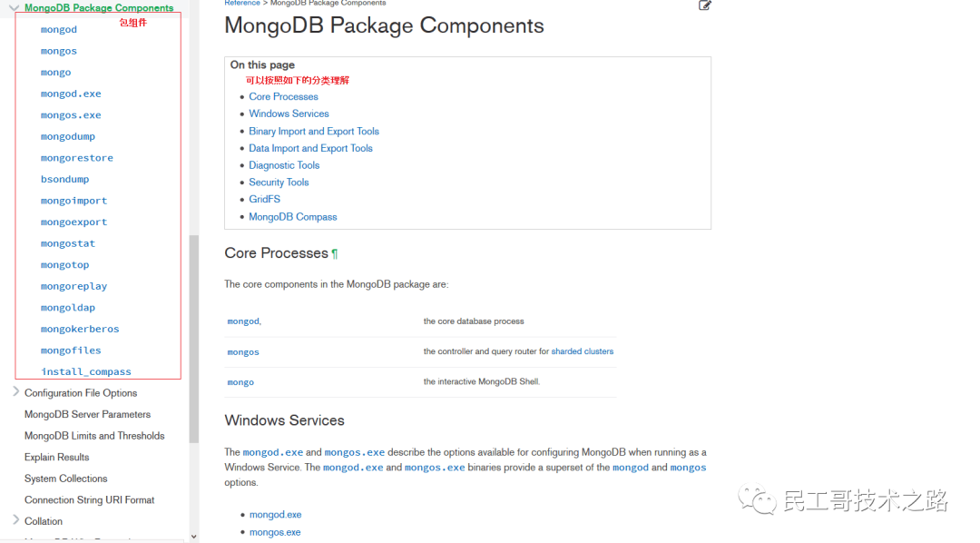Jump to the Diagnostic Tools section
This screenshot has width=980, height=543.
click(x=284, y=165)
